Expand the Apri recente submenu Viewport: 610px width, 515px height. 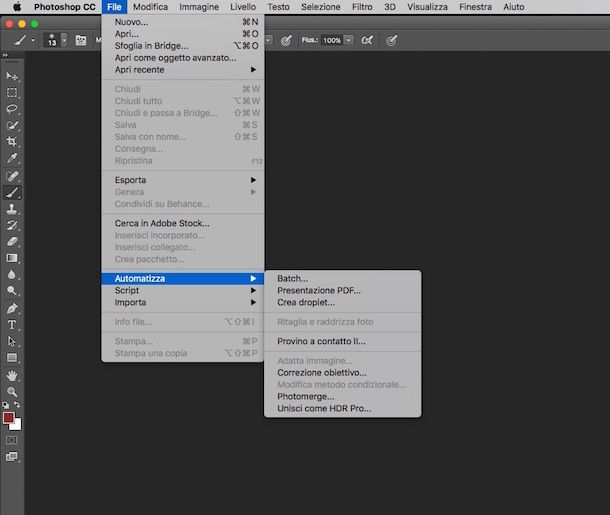point(183,70)
